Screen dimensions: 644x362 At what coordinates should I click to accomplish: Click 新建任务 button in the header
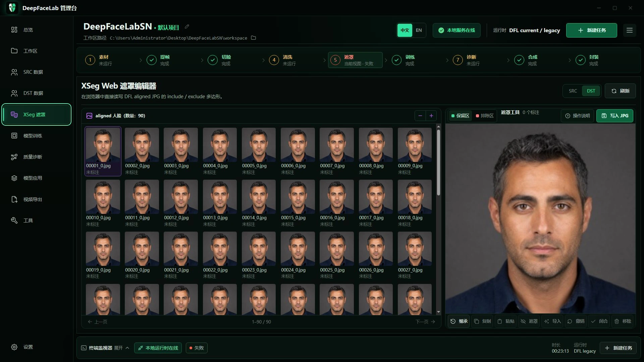click(592, 30)
